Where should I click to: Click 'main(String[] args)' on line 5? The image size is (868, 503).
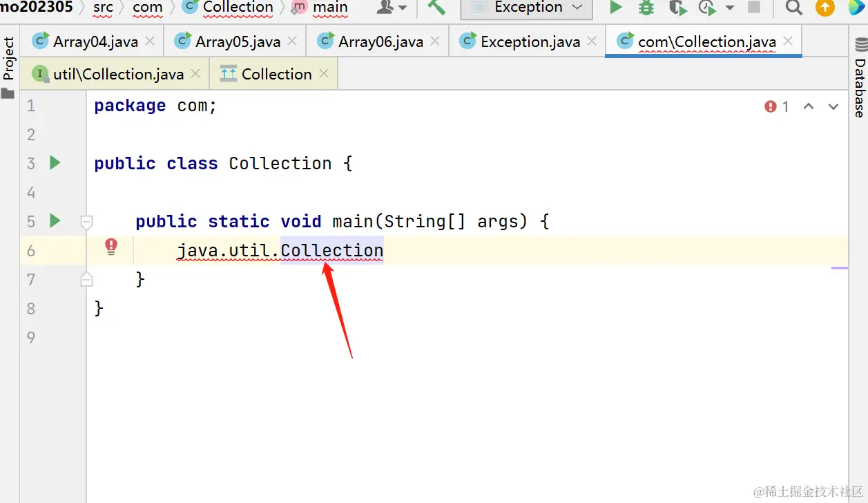430,221
